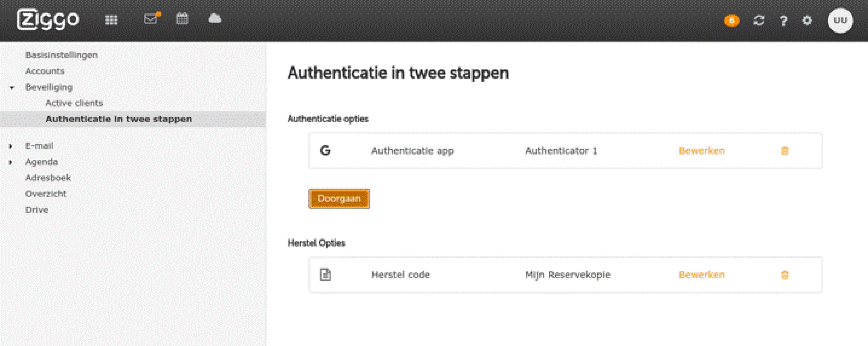This screenshot has width=868, height=346.
Task: Open the Adresboek settings page
Action: click(x=48, y=178)
